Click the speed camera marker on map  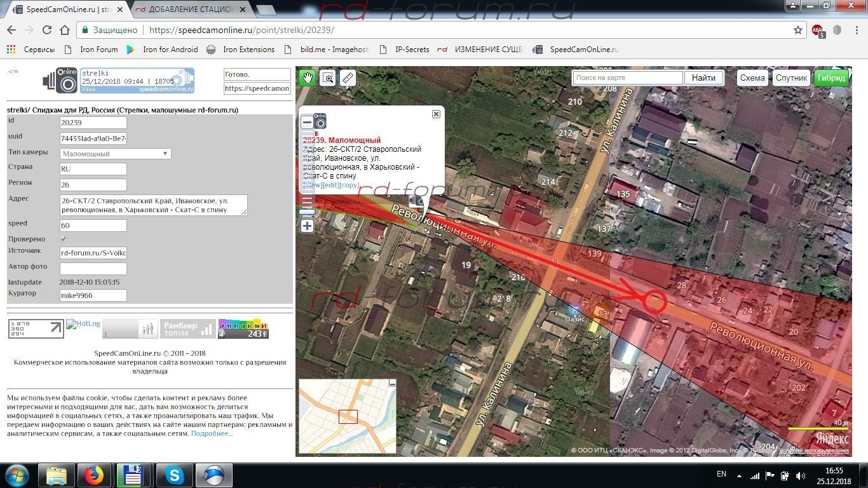(x=416, y=201)
